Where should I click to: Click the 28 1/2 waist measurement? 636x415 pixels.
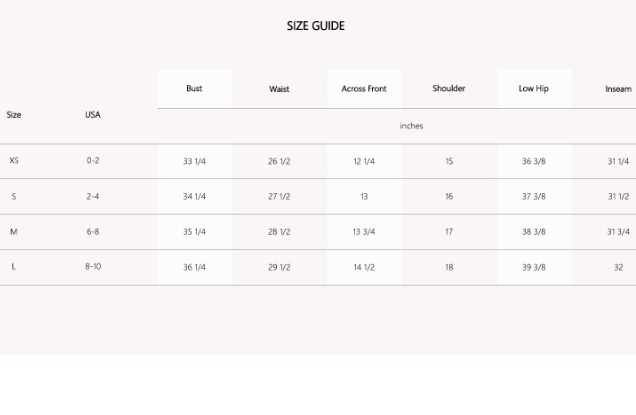(x=279, y=232)
